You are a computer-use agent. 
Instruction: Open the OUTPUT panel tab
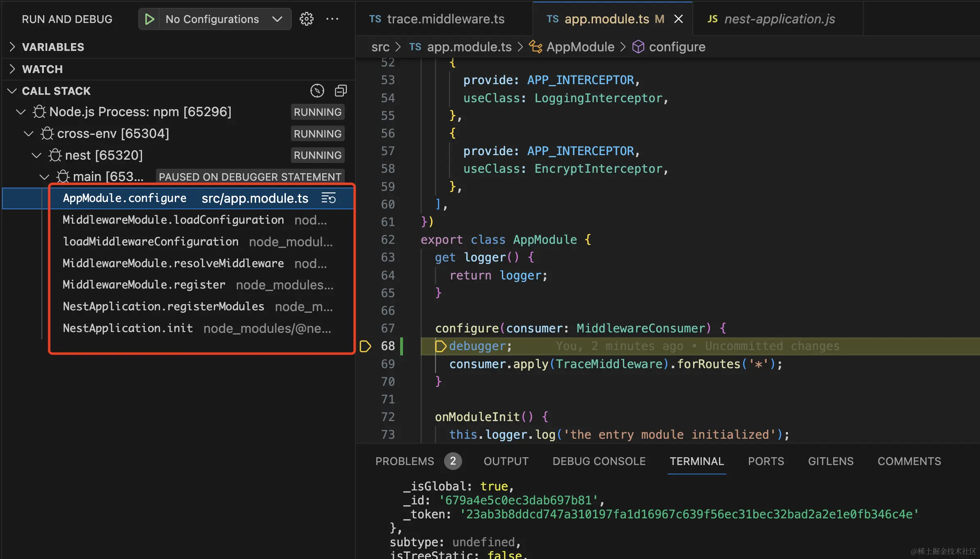pyautogui.click(x=506, y=461)
